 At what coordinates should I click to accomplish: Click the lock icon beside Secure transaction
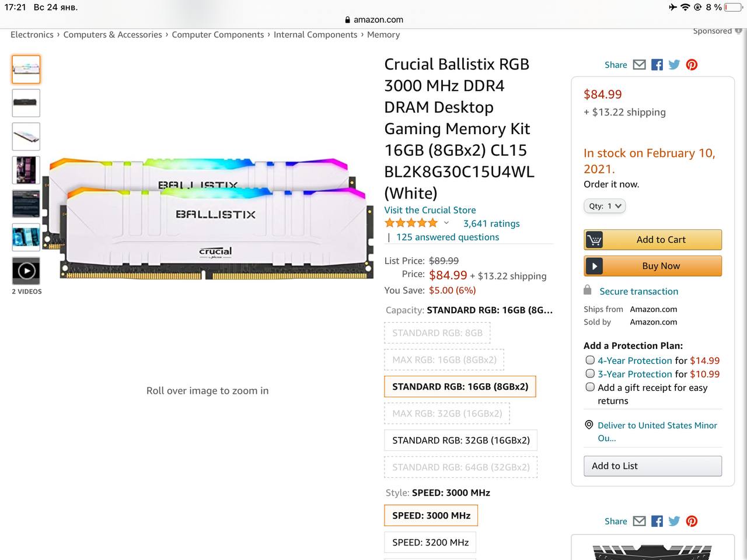click(x=588, y=290)
